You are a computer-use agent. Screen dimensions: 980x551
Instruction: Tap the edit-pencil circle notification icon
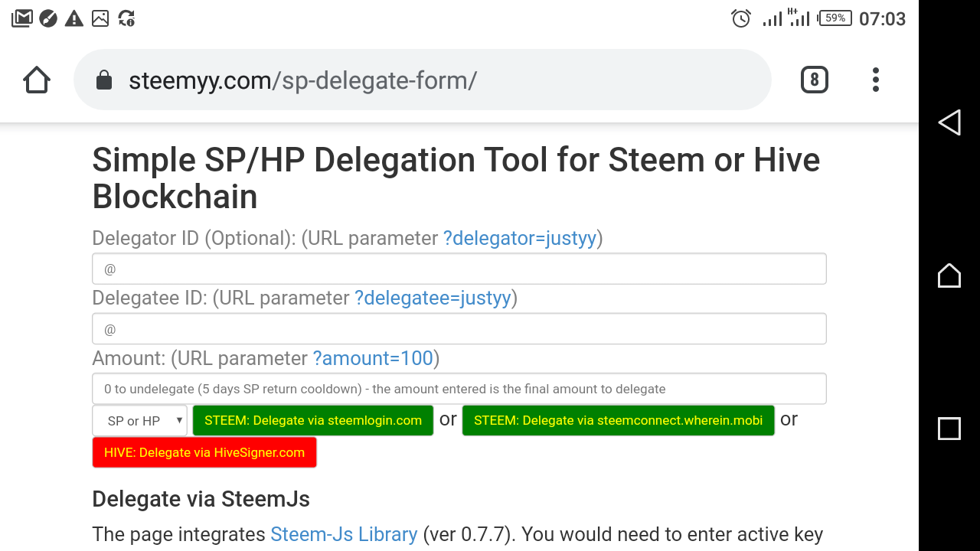coord(48,18)
